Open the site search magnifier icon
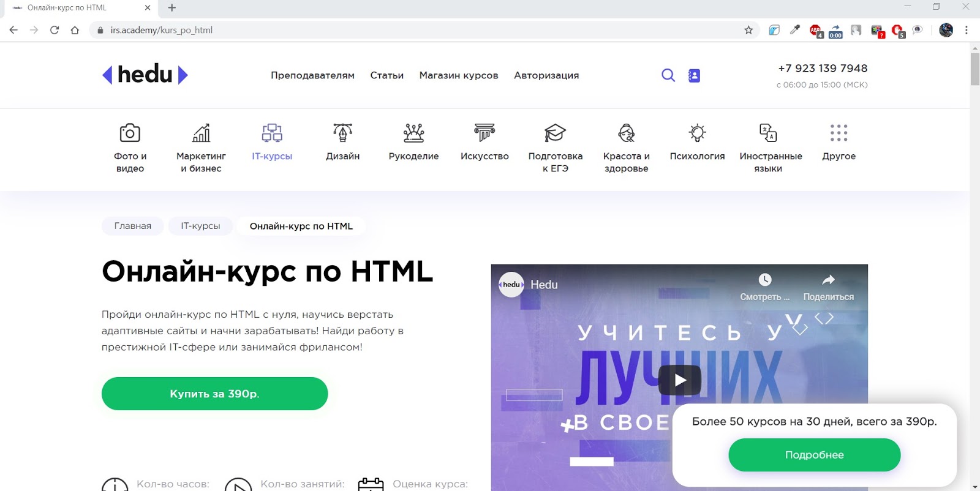The width and height of the screenshot is (980, 491). click(668, 75)
